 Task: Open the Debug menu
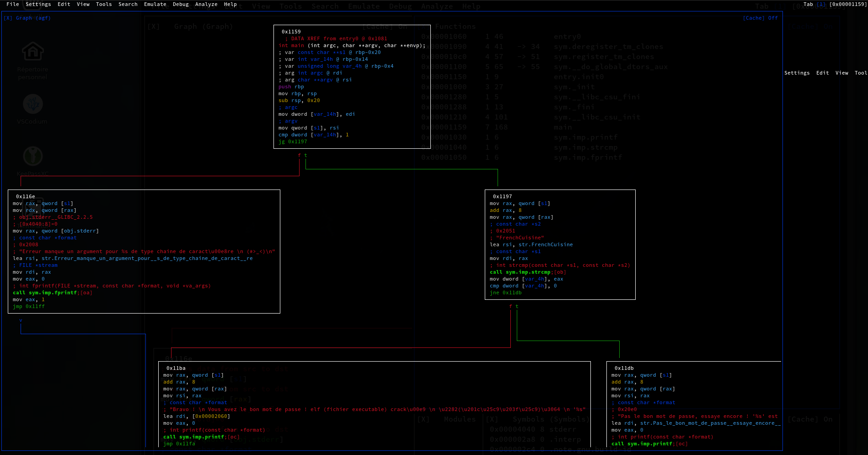click(181, 4)
